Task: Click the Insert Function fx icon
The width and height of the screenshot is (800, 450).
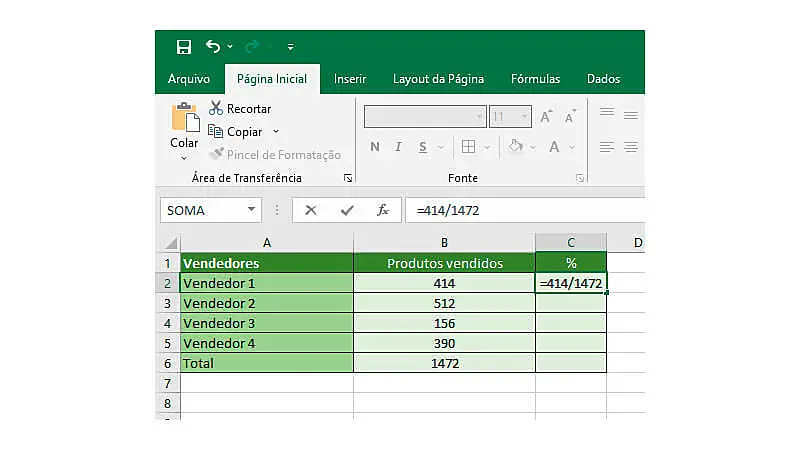Action: click(383, 210)
